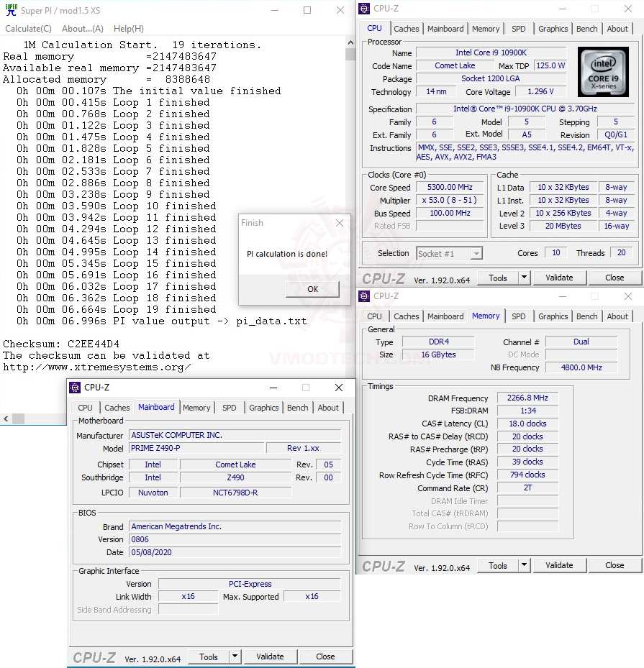644x668 pixels.
Task: Click the Intel Core i9 X-series logo badge
Action: point(603,72)
